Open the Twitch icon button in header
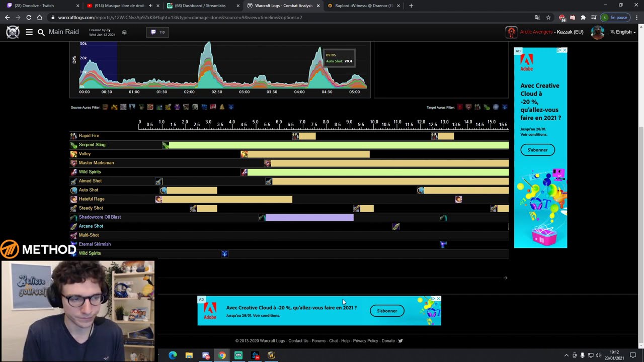This screenshot has height=362, width=644. click(157, 32)
